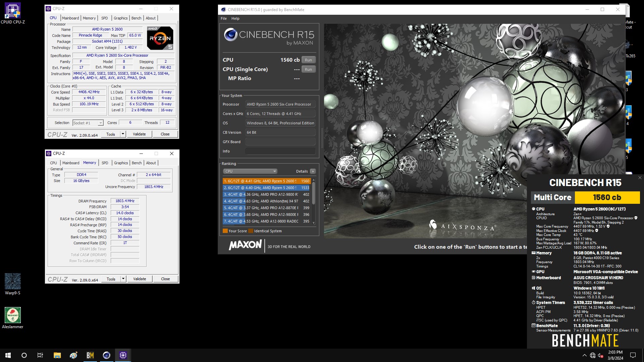Switch to Mainboard tab in top CPU-Z

pos(70,18)
